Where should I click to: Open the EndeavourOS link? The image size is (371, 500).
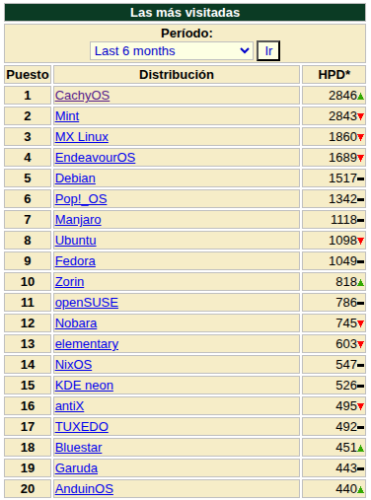coord(95,158)
